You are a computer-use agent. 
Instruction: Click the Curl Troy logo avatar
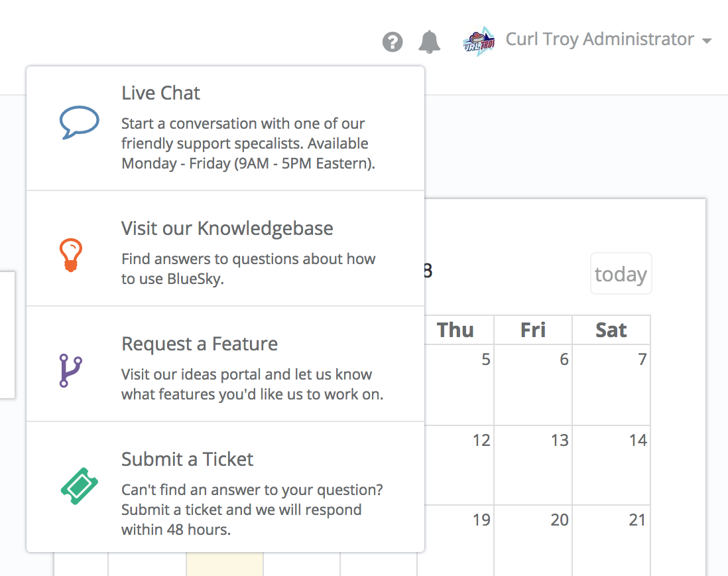479,41
